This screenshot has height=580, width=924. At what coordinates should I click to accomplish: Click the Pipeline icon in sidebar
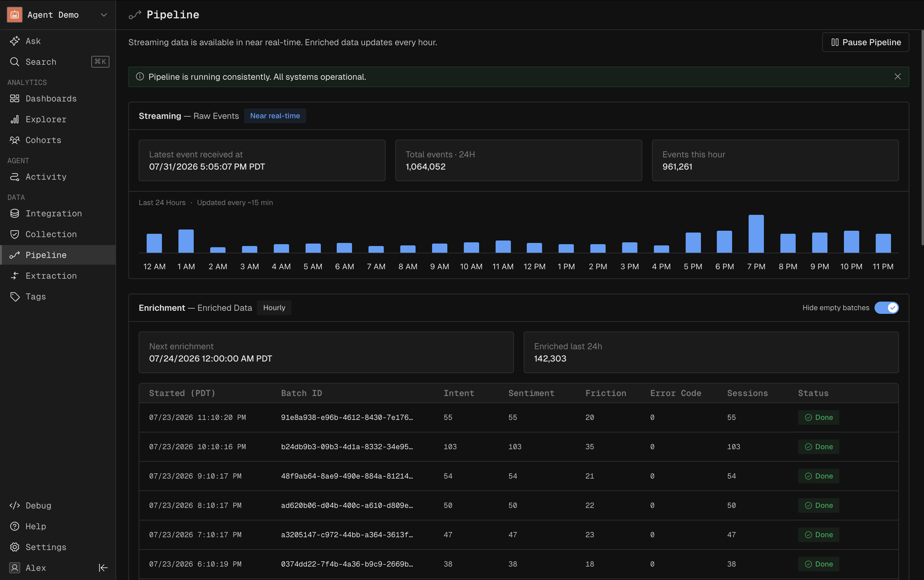(x=15, y=255)
